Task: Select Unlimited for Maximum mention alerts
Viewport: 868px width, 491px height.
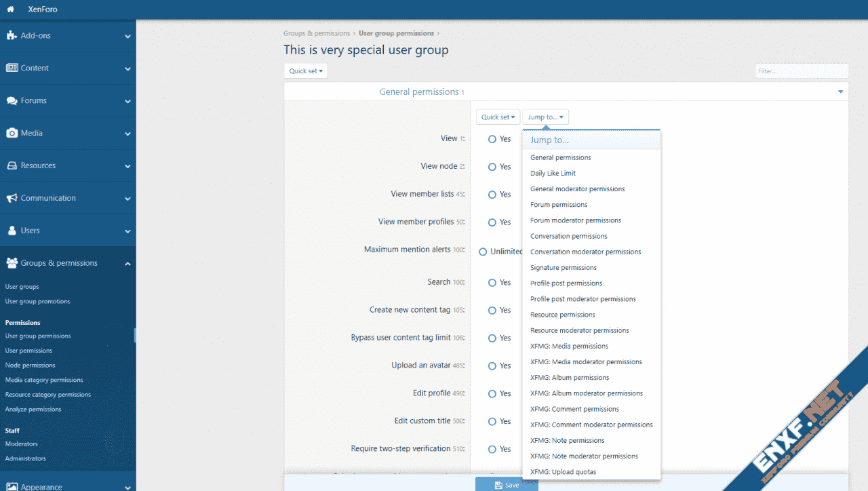Action: click(484, 252)
